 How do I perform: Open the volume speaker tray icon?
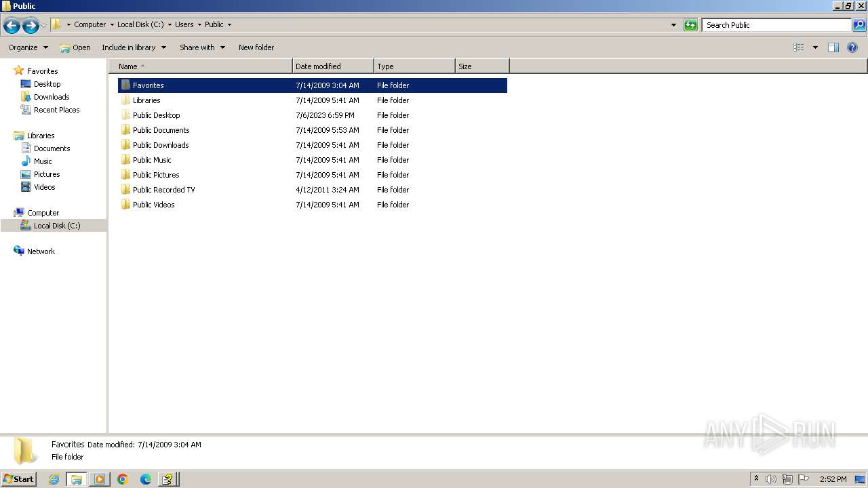point(771,479)
